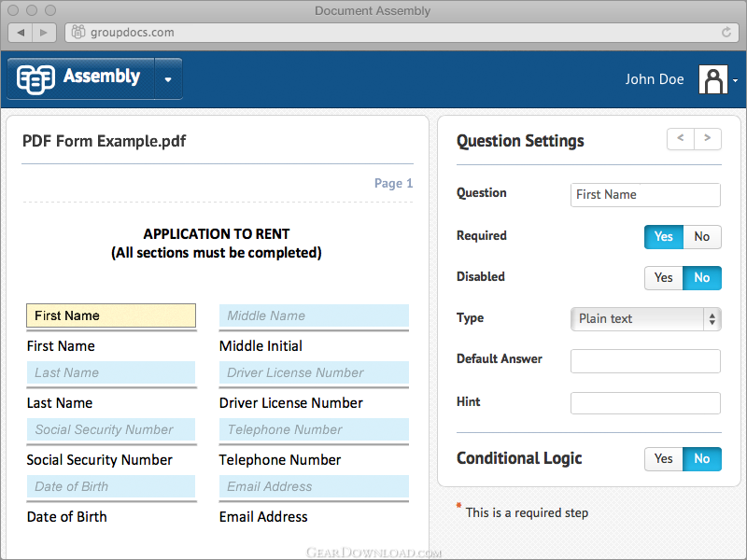Click the reload icon in address bar

(726, 33)
